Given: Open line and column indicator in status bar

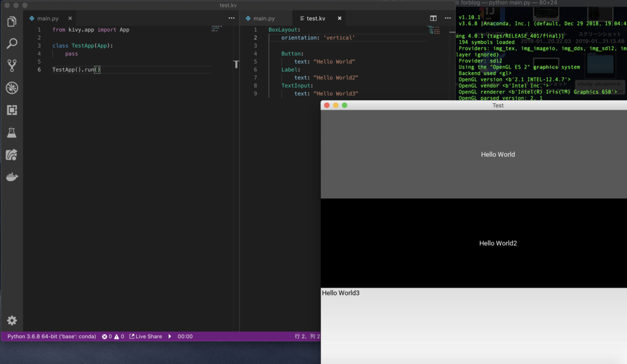Looking at the screenshot, I should (x=307, y=336).
